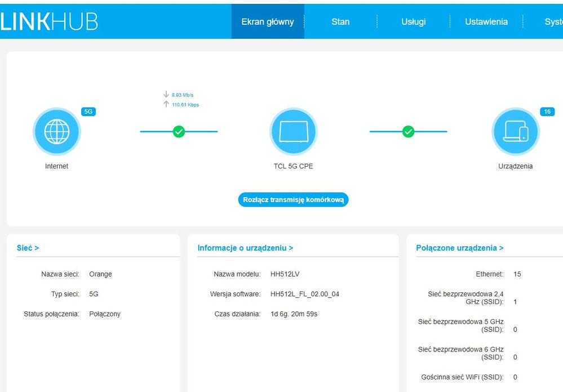The height and width of the screenshot is (392, 563).
Task: Open the Usługi tab
Action: [x=414, y=22]
